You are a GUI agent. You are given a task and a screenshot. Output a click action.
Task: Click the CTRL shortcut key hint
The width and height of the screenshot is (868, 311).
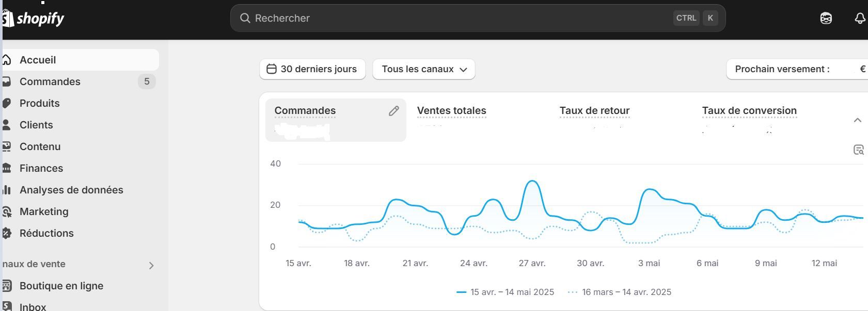[x=686, y=18]
